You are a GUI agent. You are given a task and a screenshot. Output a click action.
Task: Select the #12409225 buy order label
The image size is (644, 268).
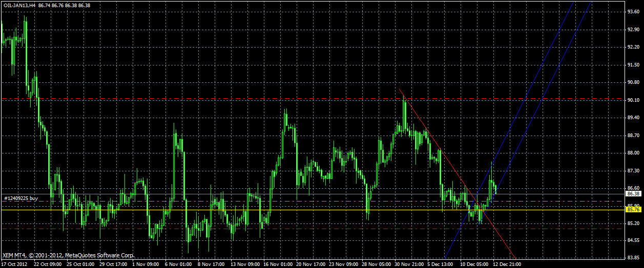pyautogui.click(x=21, y=197)
